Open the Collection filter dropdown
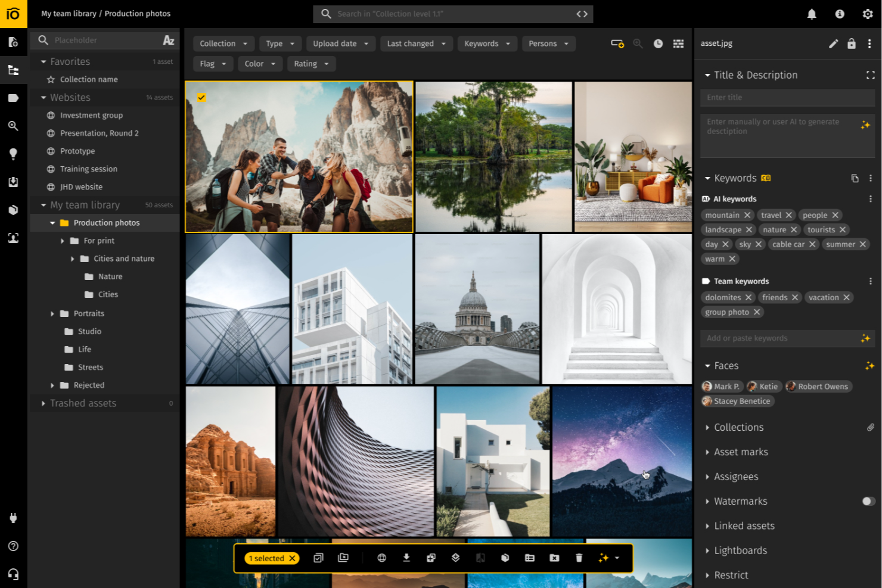Image resolution: width=882 pixels, height=588 pixels. [x=223, y=43]
